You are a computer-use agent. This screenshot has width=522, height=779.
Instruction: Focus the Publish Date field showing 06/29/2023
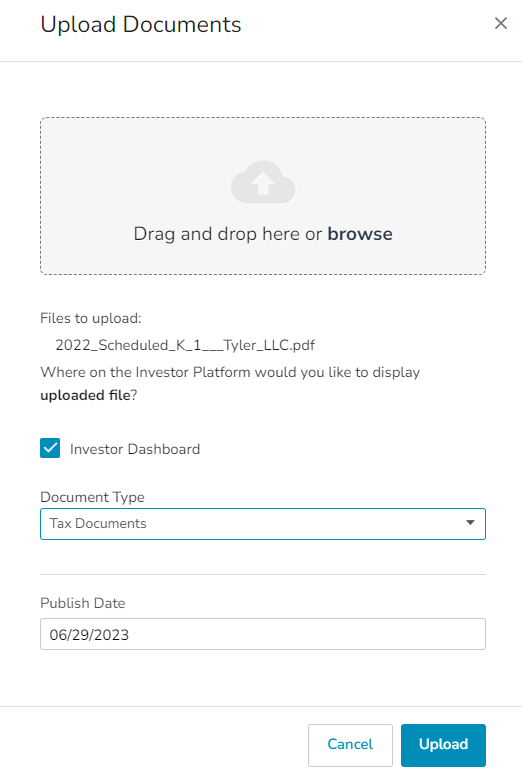(x=263, y=634)
